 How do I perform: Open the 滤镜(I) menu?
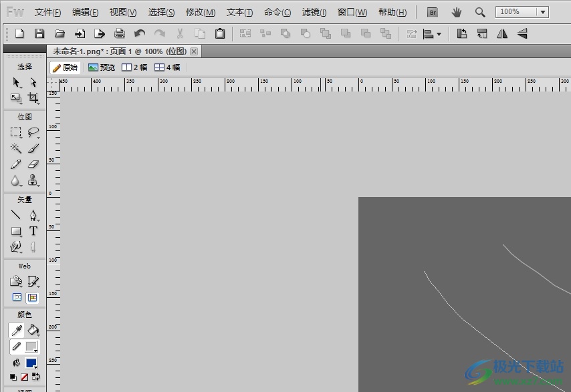point(314,13)
